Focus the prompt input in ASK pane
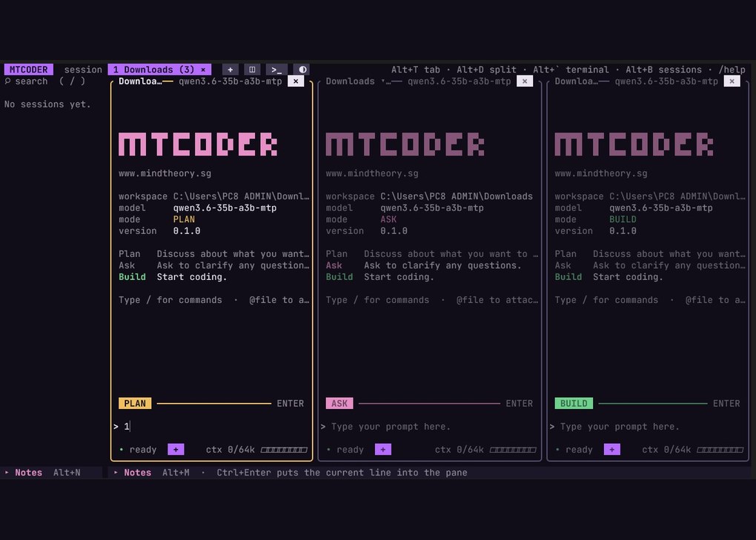Viewport: 756px width, 540px height. pos(429,427)
